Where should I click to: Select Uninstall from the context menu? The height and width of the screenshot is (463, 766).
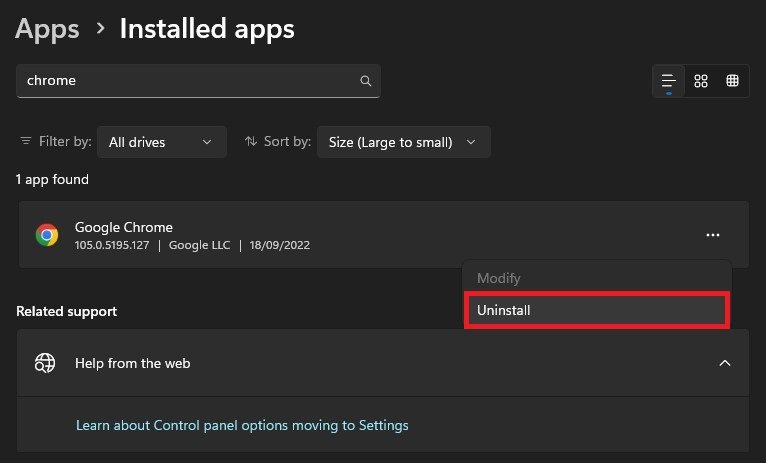coord(597,310)
